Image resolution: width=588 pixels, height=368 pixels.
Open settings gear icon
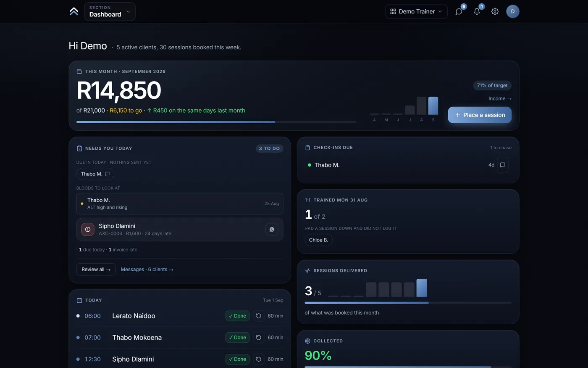pyautogui.click(x=495, y=11)
